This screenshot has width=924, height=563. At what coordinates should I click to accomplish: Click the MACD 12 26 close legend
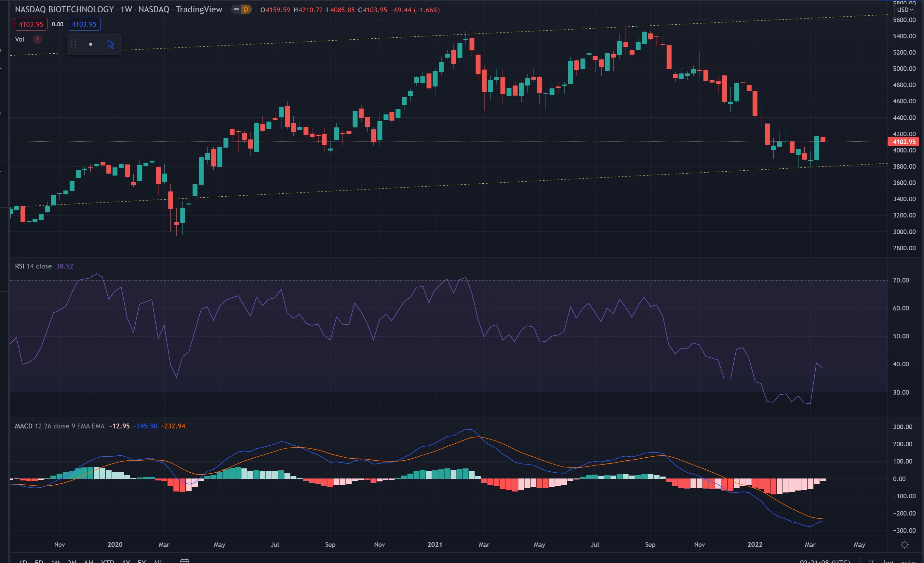click(x=60, y=426)
